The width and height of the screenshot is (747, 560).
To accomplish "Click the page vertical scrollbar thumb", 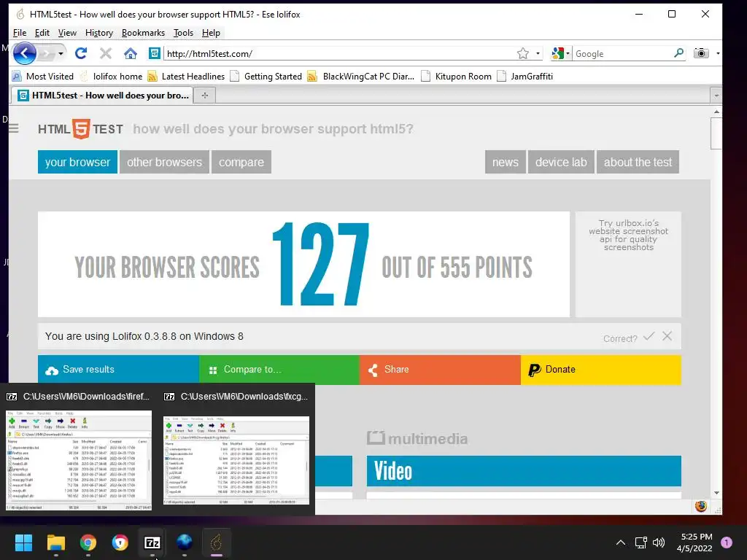I will pos(716,133).
